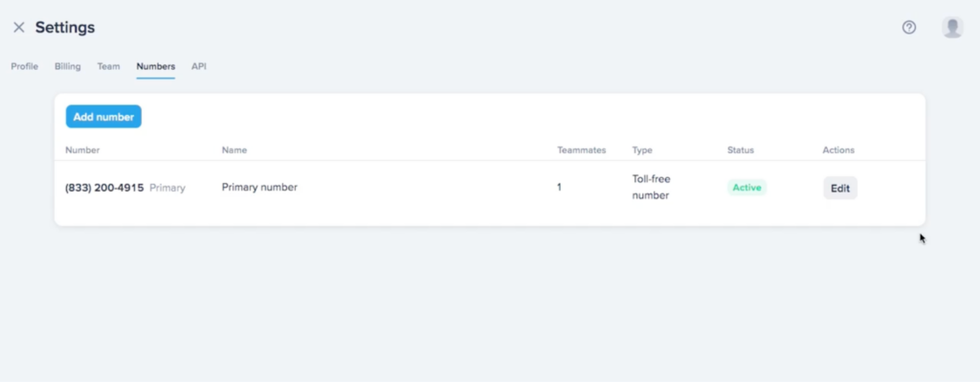Click the Add number button
The width and height of the screenshot is (980, 382).
point(103,117)
